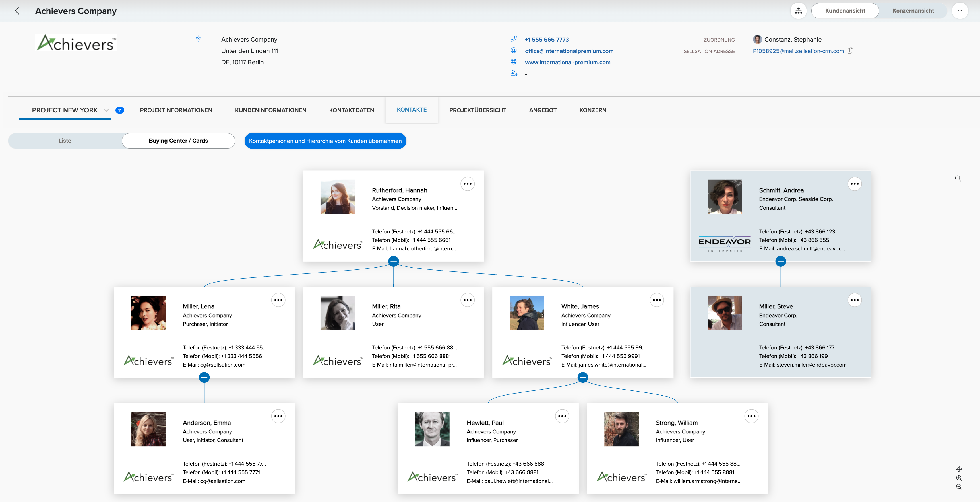Screen dimensions: 980x502
Task: Open the search magnifier in chart area
Action: [958, 178]
